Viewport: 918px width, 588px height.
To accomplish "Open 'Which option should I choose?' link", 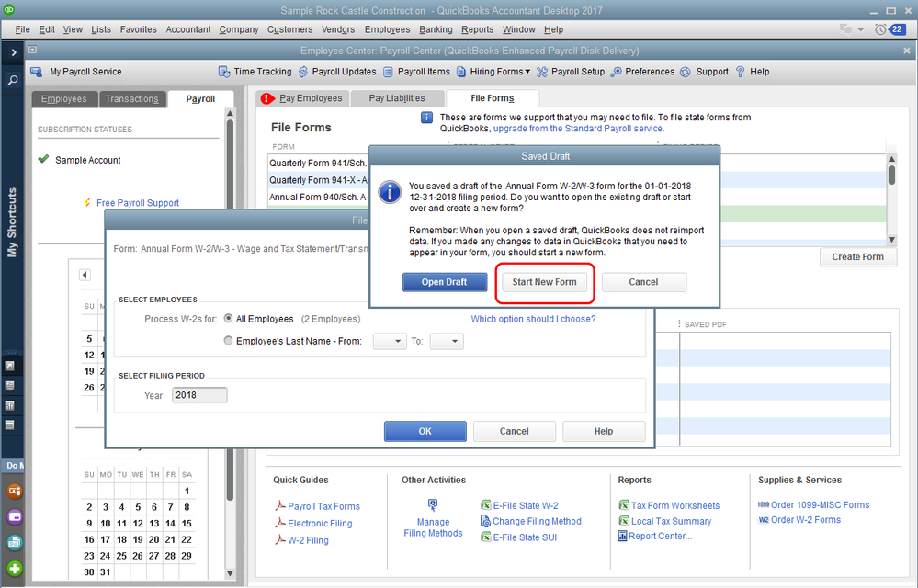I will pyautogui.click(x=533, y=319).
